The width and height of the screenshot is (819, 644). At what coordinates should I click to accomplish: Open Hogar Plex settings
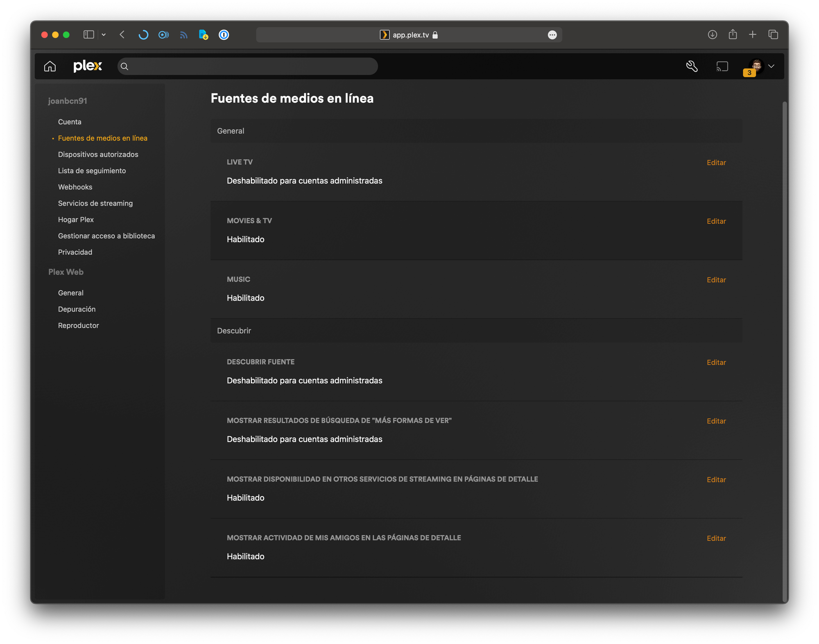(x=76, y=220)
